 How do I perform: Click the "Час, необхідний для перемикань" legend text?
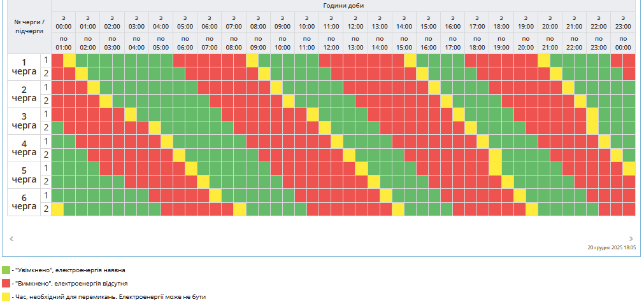point(108,296)
